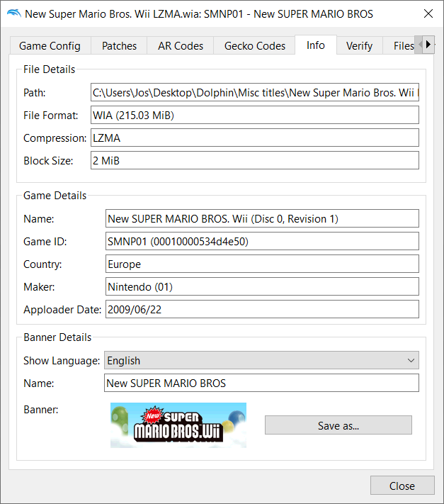Click the 'Banner Details' group heading
Viewport: 444px width, 504px height.
pyautogui.click(x=57, y=337)
